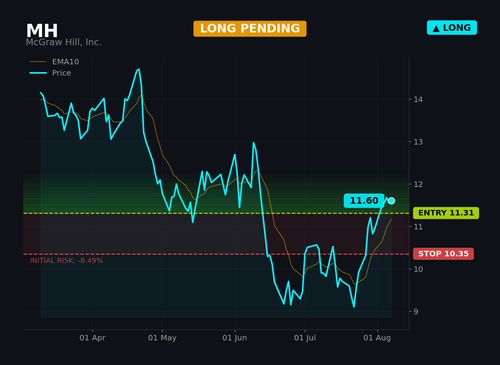The image size is (500, 365).
Task: Click the 10 price axis label
Action: click(x=418, y=269)
